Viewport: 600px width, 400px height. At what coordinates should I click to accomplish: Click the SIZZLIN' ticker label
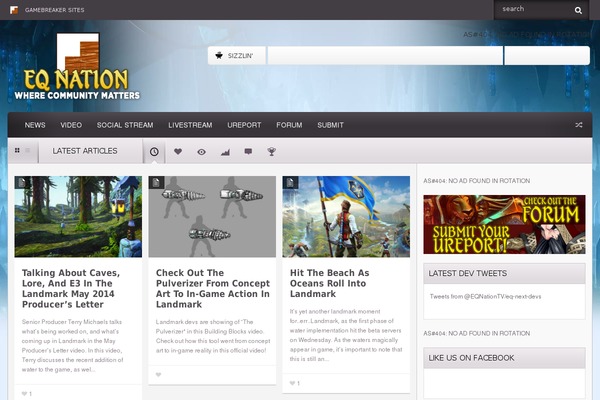tap(240, 56)
